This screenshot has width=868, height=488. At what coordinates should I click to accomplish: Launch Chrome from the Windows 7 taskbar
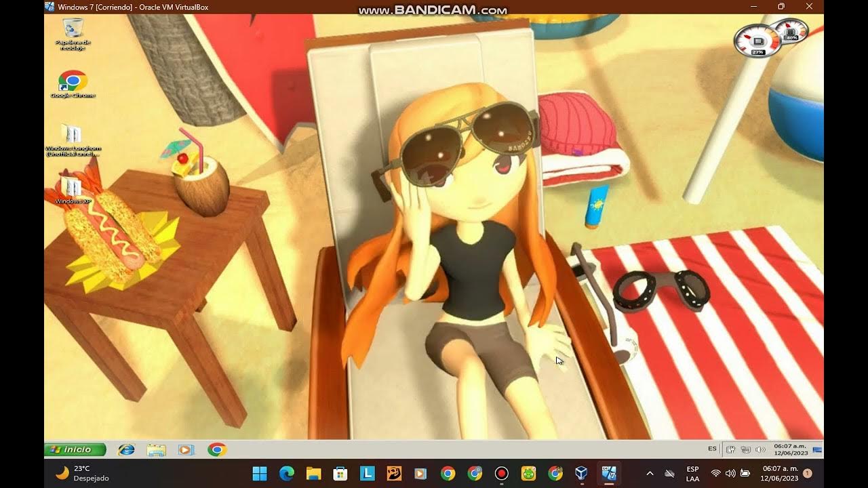click(x=217, y=449)
